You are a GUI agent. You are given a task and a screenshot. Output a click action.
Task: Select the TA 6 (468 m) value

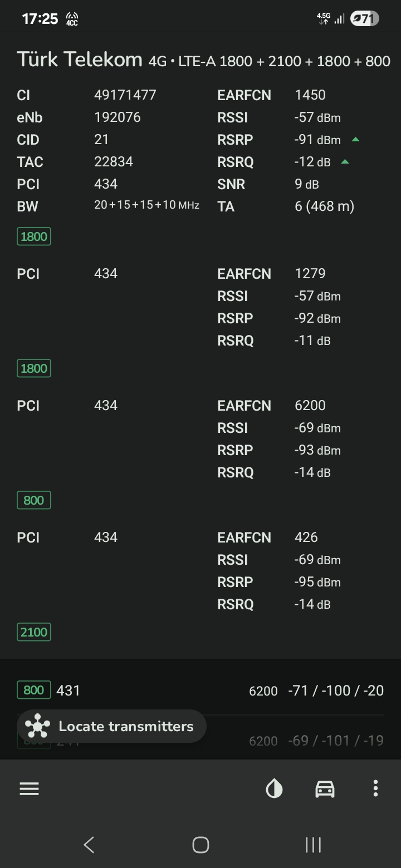coord(325,206)
